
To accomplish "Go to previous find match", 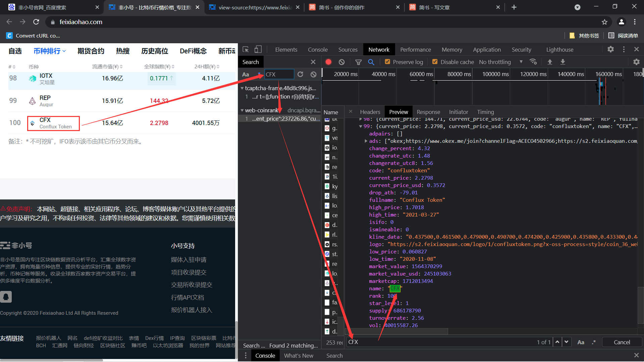I will coord(557,342).
